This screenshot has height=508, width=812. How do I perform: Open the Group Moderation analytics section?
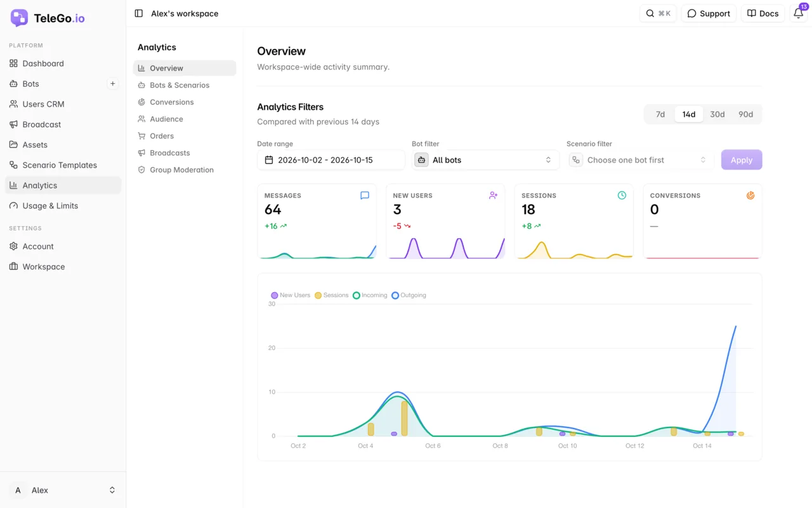(x=185, y=170)
